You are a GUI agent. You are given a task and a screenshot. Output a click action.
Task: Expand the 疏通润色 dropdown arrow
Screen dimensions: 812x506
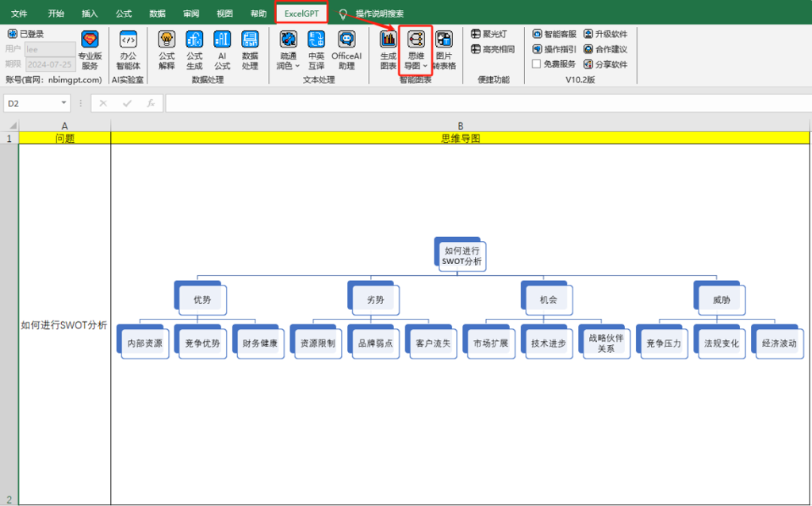(297, 67)
